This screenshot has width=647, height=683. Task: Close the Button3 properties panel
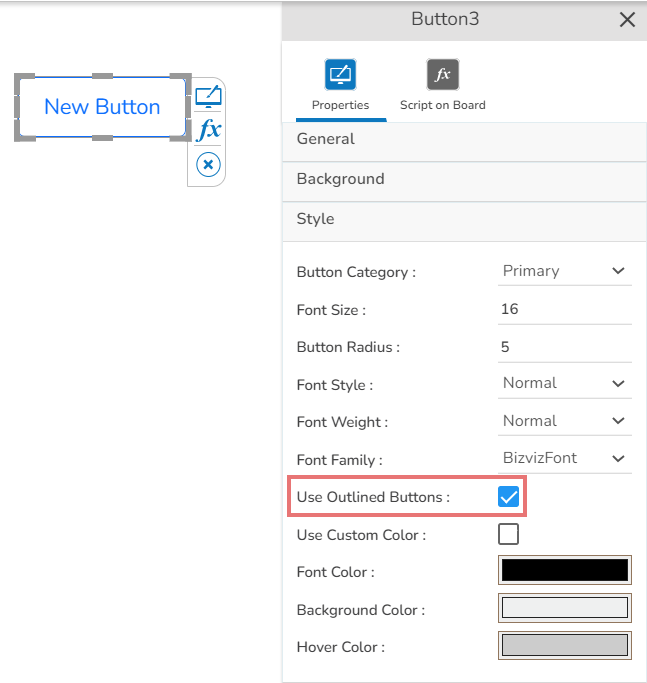point(627,19)
